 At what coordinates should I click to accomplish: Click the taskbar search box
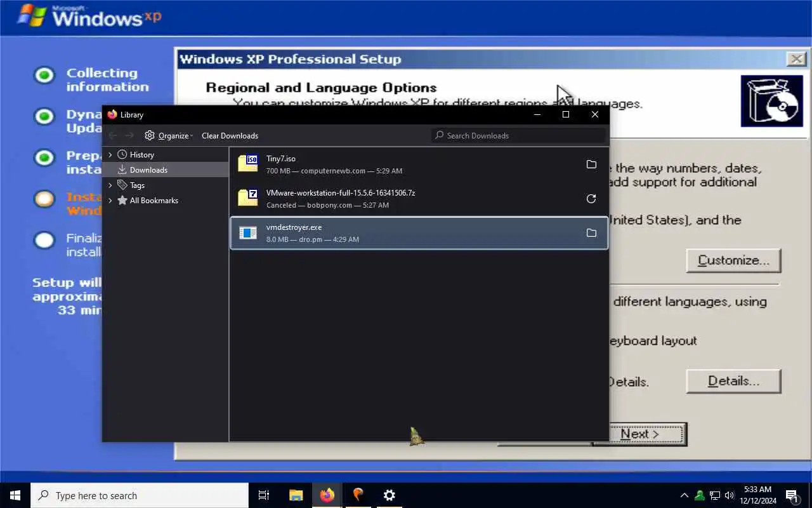[x=140, y=495]
